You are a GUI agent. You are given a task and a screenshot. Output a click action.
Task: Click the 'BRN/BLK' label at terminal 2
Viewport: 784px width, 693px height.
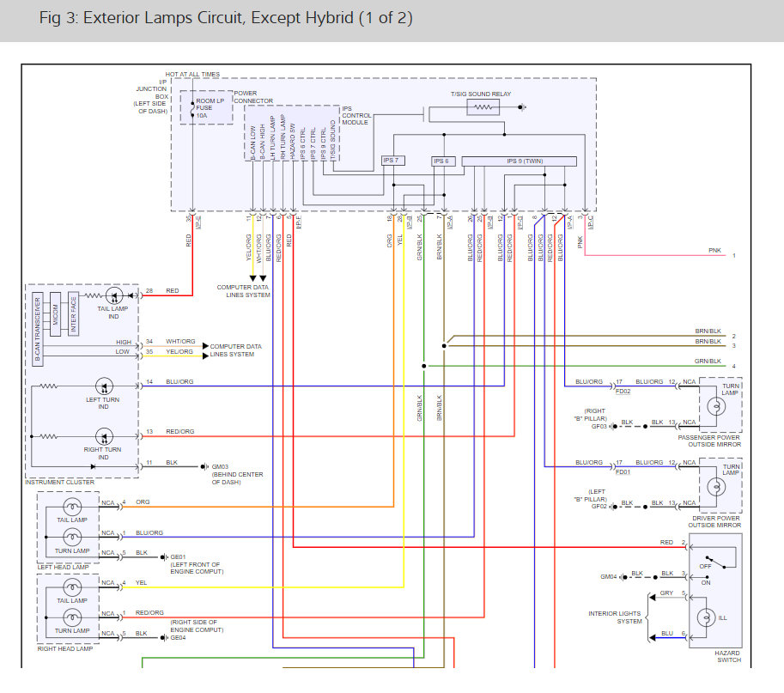[708, 331]
